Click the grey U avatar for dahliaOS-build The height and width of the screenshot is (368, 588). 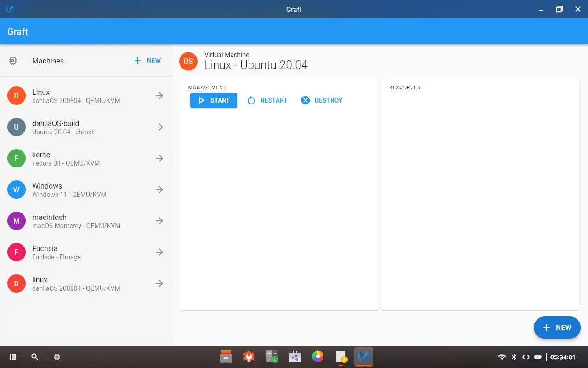pos(17,127)
